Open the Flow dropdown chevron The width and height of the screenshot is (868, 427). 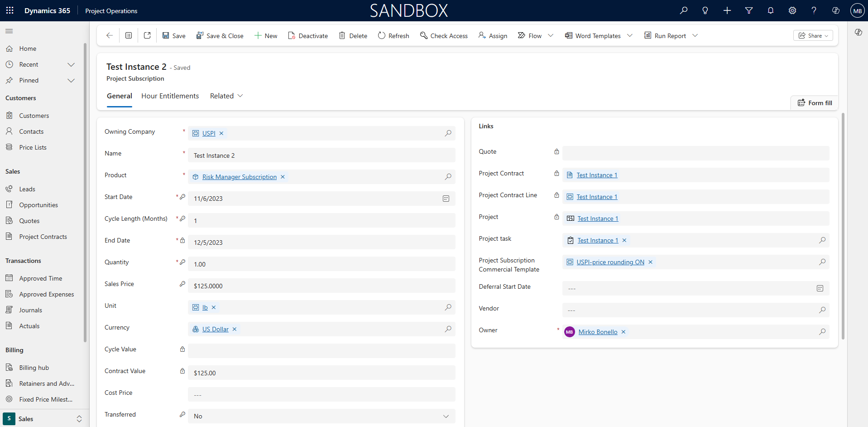click(551, 35)
